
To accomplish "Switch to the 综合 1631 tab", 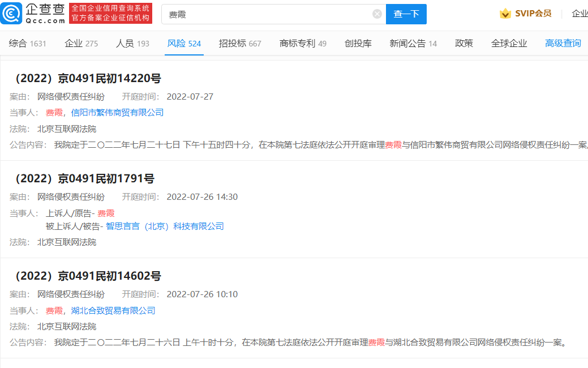I will (x=27, y=44).
